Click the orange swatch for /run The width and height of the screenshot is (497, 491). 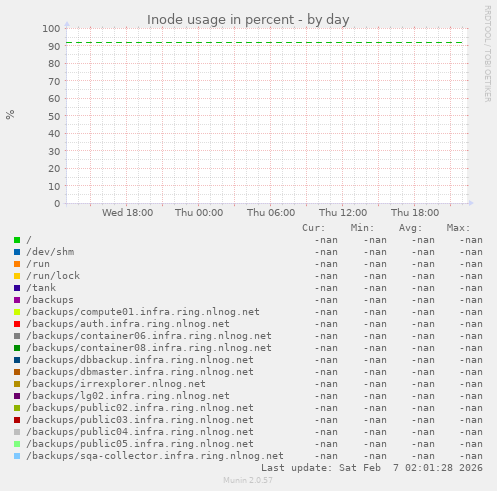(17, 264)
